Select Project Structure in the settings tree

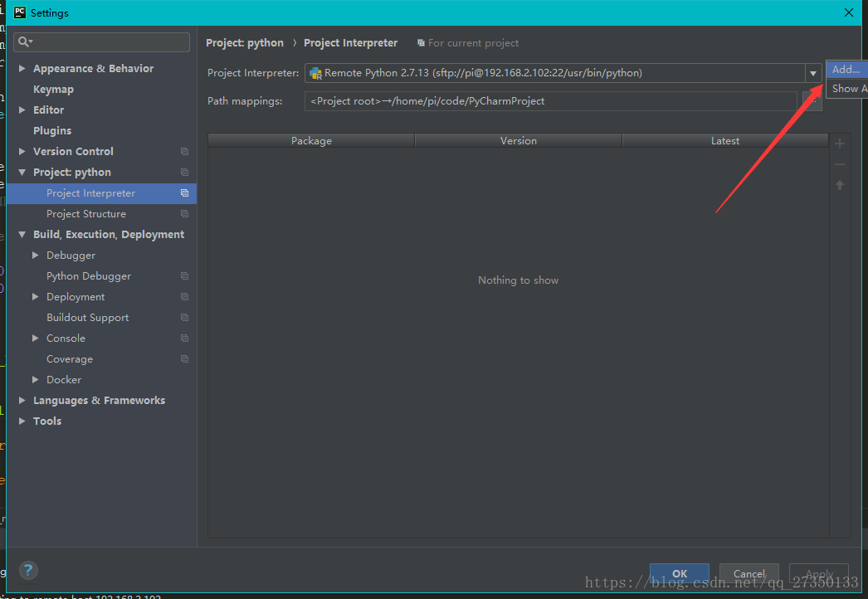coord(86,214)
